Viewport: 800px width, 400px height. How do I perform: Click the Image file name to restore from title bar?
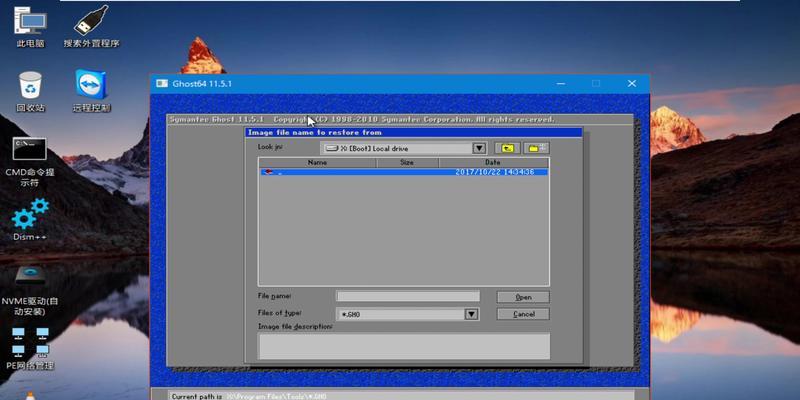pos(413,133)
